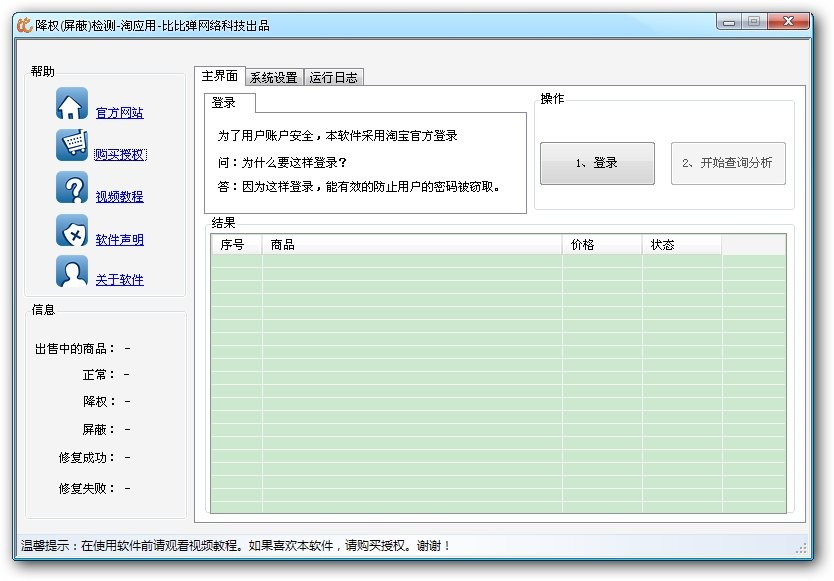Click the 正常 info label
This screenshot has height=581, width=834.
98,375
